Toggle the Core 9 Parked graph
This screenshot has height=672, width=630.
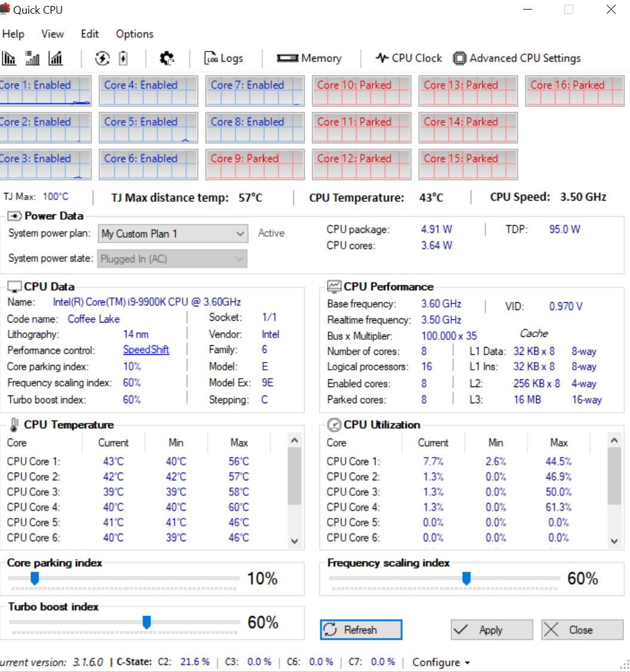coord(255,164)
